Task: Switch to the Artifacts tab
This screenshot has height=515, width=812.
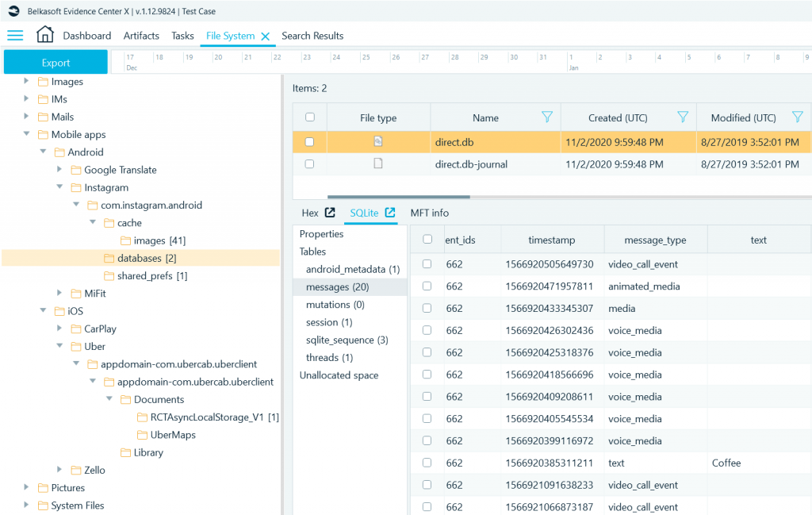Action: tap(141, 36)
